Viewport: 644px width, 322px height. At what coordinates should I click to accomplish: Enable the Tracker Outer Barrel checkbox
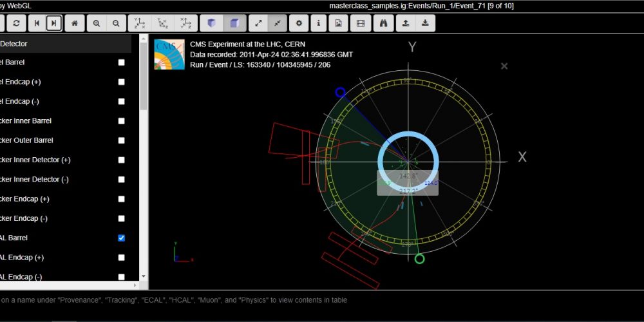tap(121, 140)
